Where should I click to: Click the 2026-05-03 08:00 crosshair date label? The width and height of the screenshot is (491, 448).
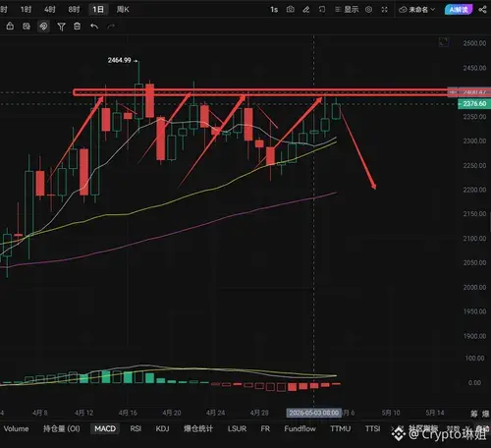tap(314, 413)
